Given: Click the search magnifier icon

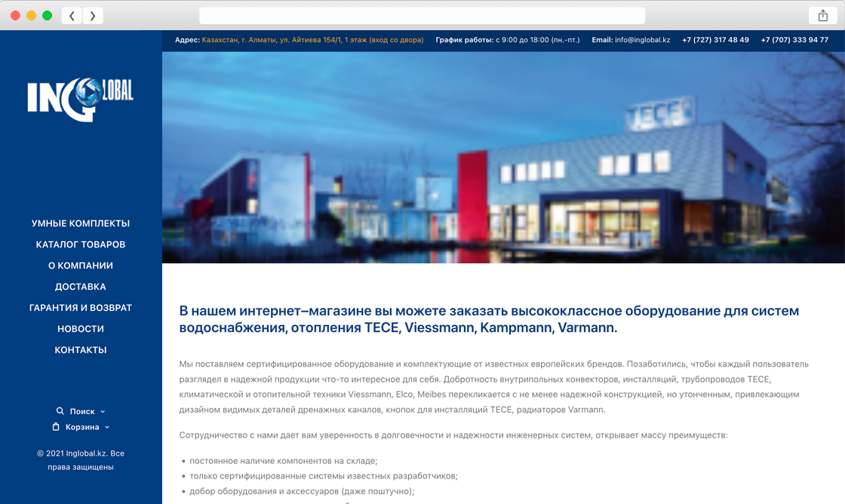Looking at the screenshot, I should pos(60,411).
